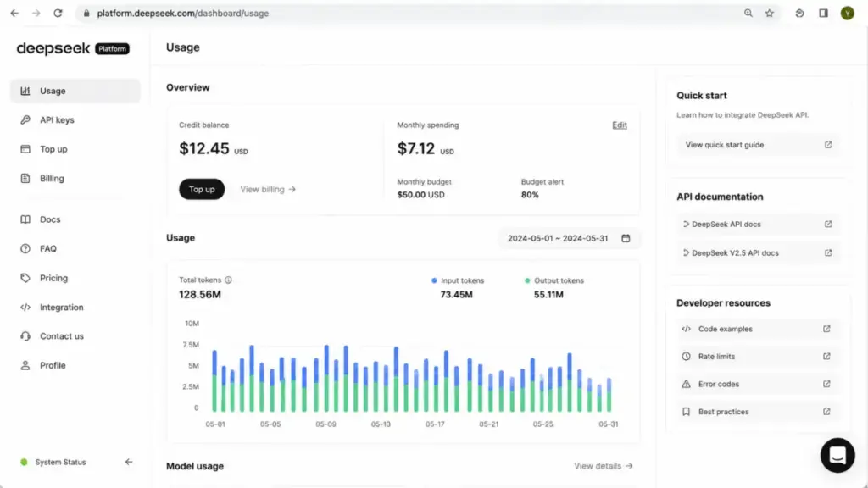This screenshot has height=488, width=868.
Task: Click the Usage bar chart icon
Action: [25, 91]
